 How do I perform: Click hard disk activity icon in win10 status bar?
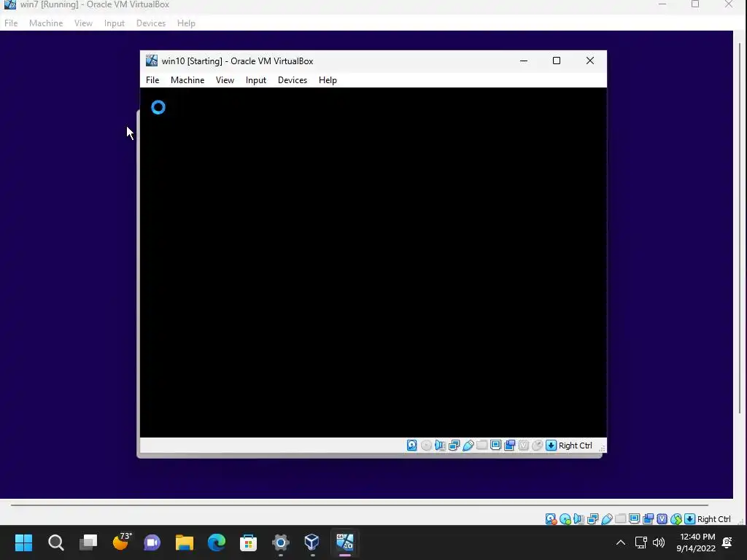pyautogui.click(x=411, y=446)
